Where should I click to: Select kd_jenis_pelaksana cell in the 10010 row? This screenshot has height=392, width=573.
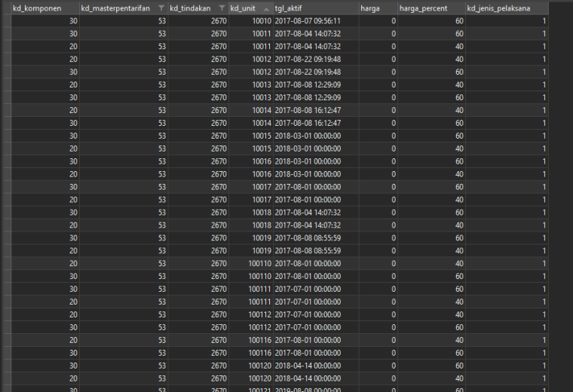point(507,21)
